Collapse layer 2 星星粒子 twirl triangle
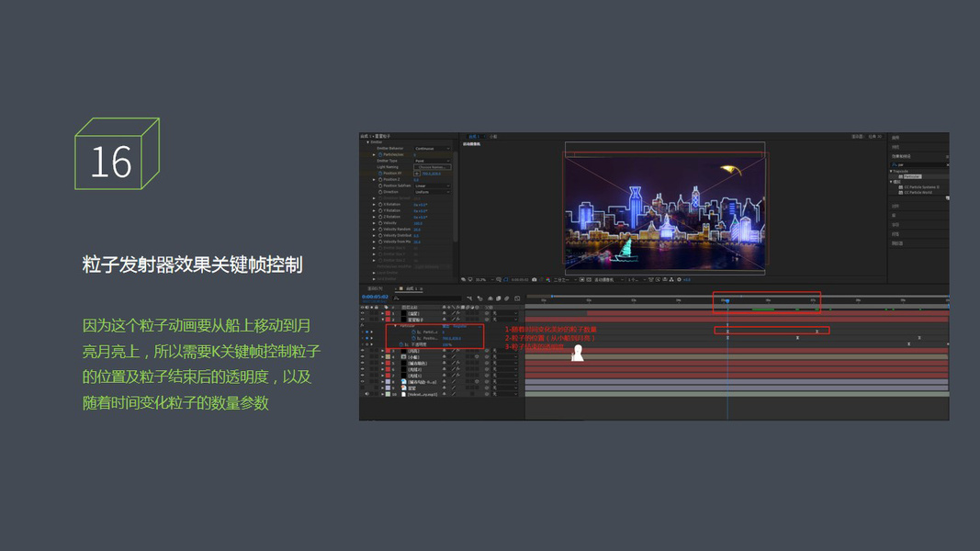 (382, 320)
